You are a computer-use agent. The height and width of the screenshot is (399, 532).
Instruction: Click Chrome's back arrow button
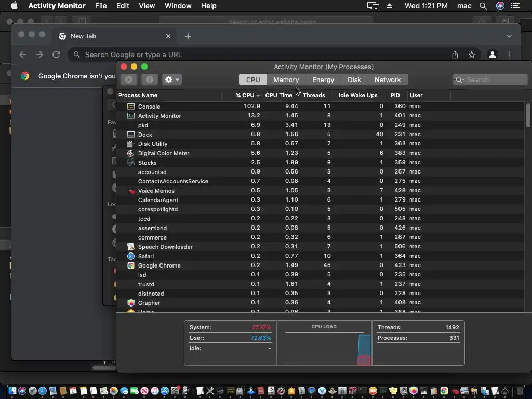point(23,55)
